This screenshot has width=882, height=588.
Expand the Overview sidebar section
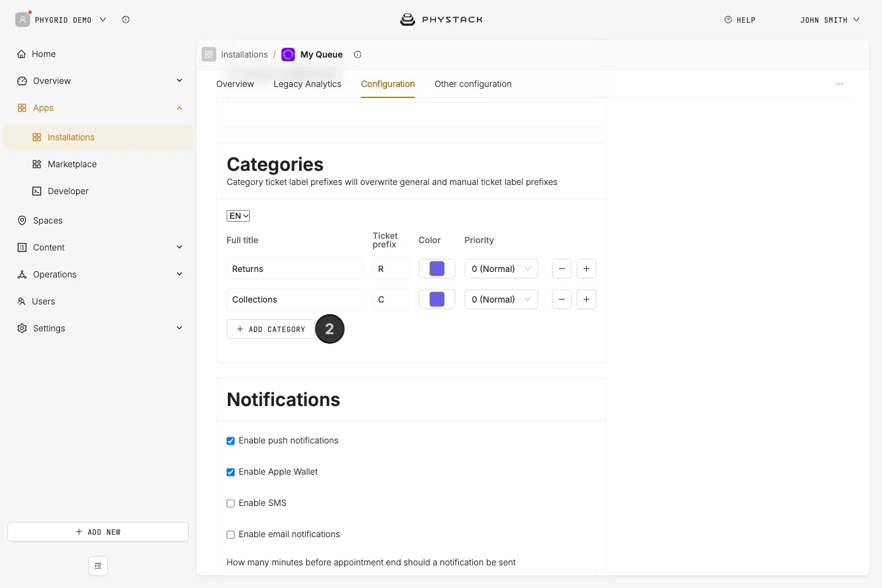(179, 81)
